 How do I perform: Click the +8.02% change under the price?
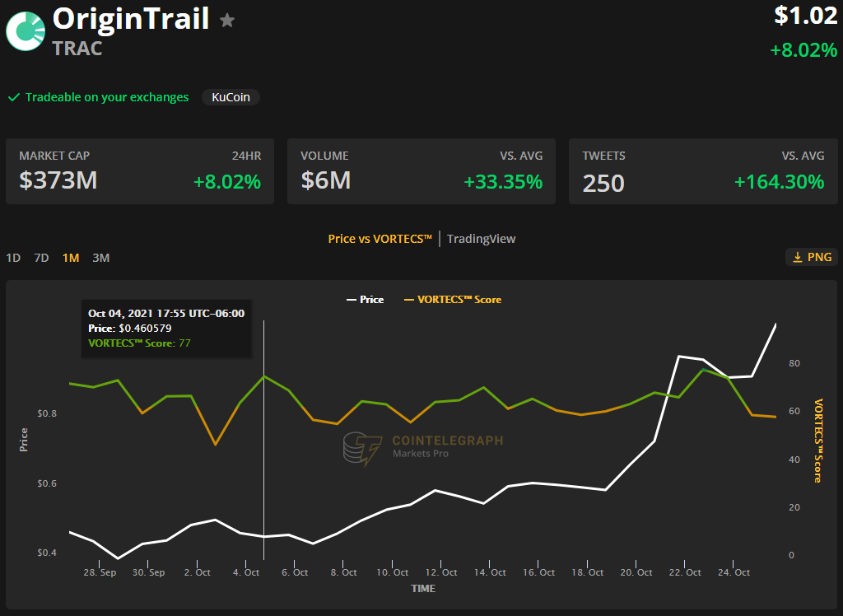click(803, 50)
